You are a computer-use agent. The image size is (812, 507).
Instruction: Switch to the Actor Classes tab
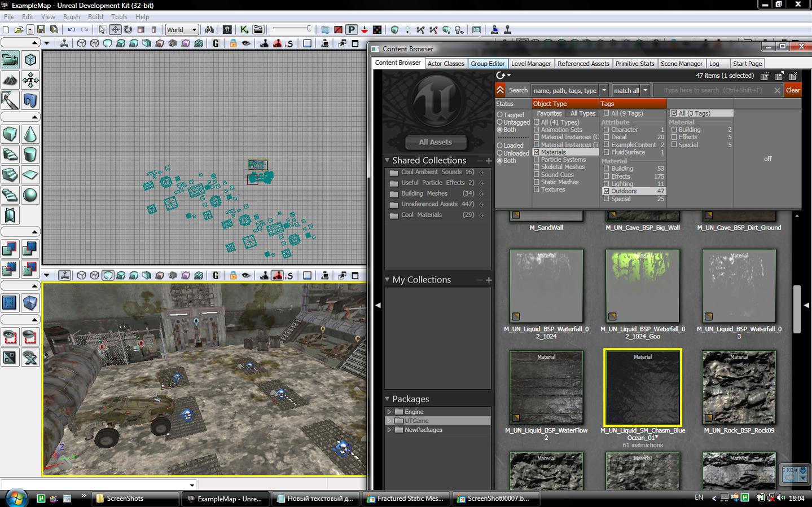pyautogui.click(x=445, y=64)
